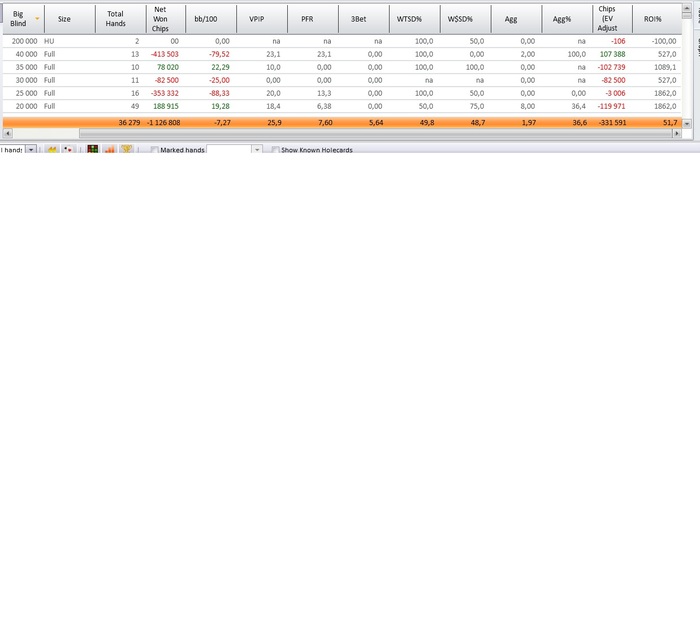Click the horizontal scrollbar thumb
Screen dimensions: 700x642
[x=375, y=133]
